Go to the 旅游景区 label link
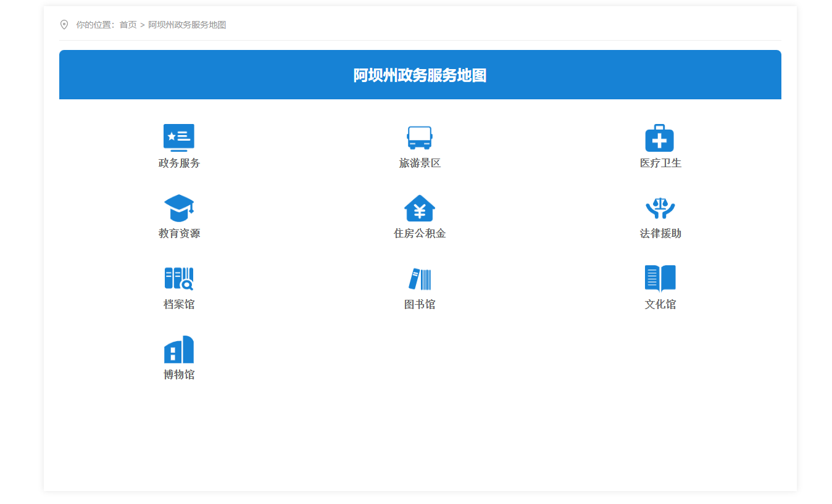832x504 pixels. pyautogui.click(x=420, y=163)
